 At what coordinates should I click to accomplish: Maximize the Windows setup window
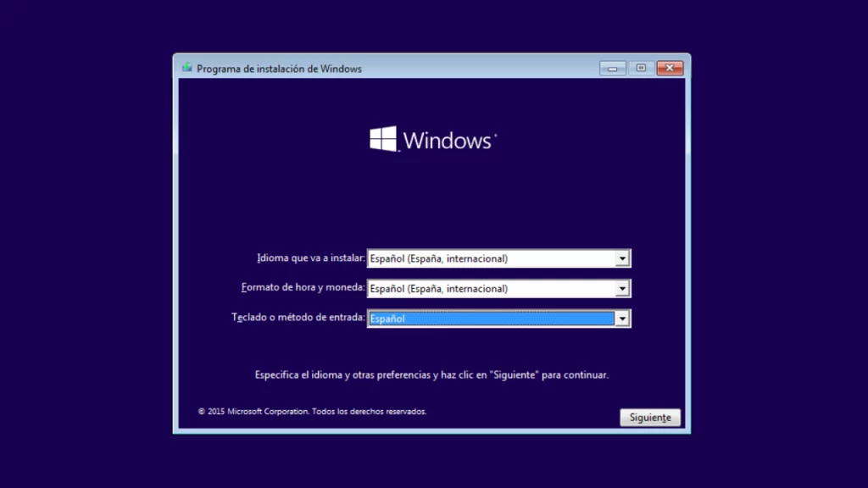coord(641,68)
